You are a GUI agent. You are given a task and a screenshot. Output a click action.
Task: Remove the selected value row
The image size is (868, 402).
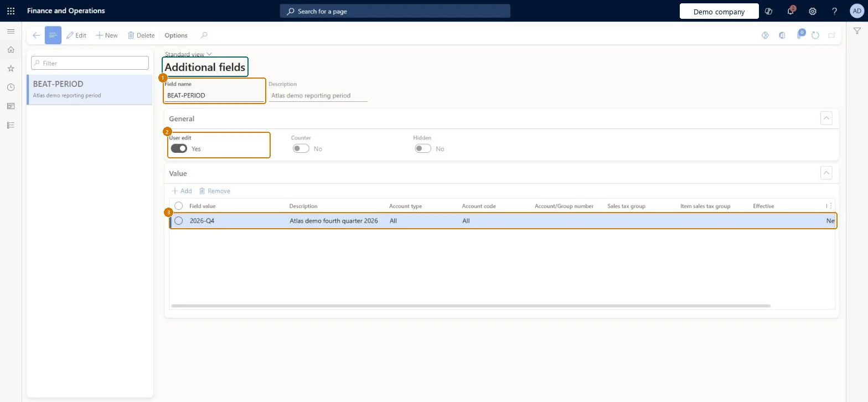(215, 191)
